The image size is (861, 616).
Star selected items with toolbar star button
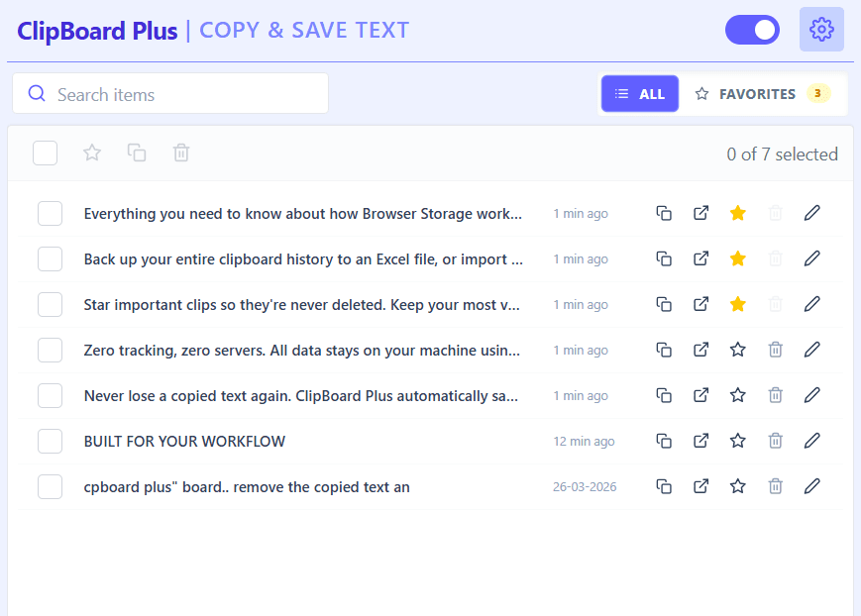coord(91,154)
